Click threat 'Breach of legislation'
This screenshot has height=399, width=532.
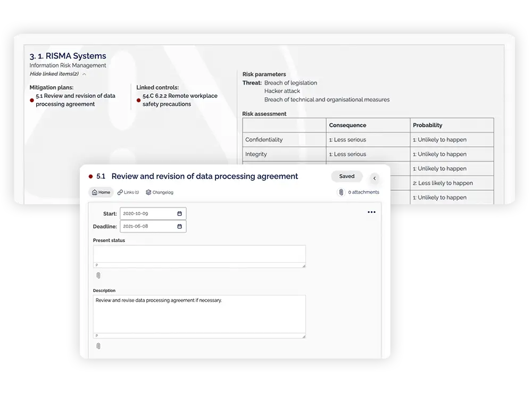coord(291,83)
